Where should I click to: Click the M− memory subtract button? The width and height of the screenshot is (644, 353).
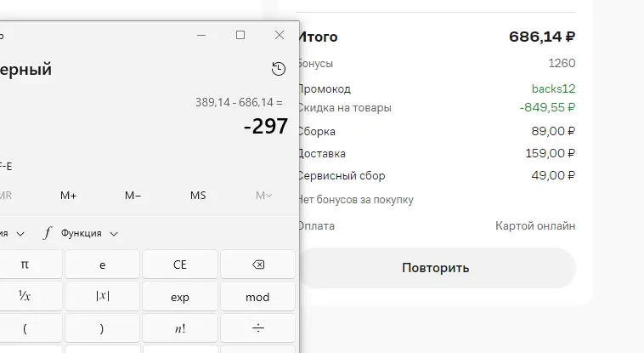[x=133, y=196]
